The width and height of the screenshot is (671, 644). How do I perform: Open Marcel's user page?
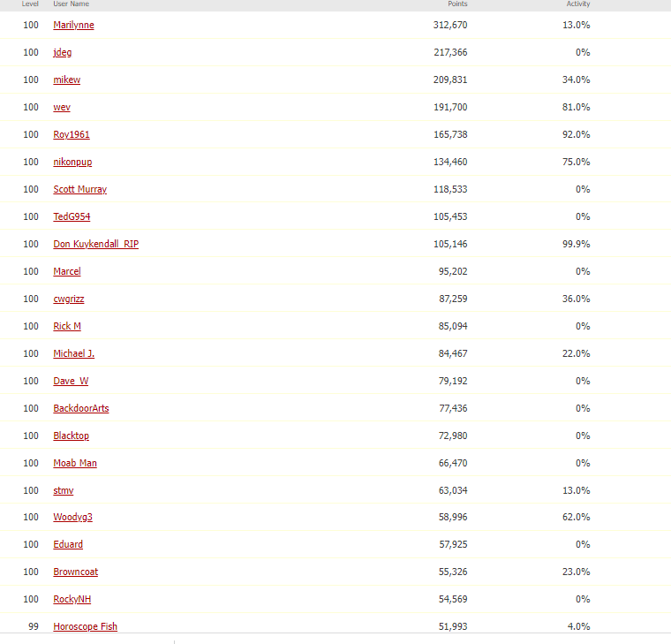[66, 271]
